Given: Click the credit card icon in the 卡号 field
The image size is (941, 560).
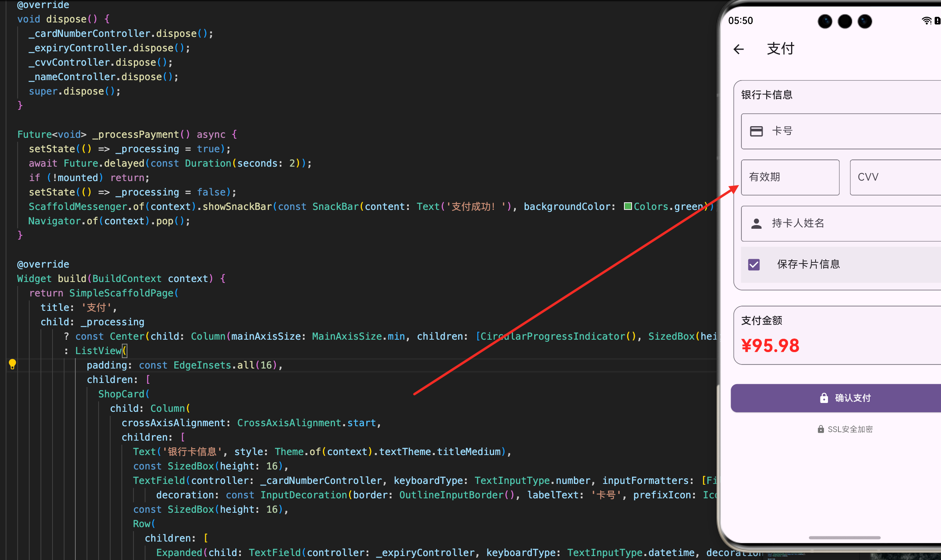Looking at the screenshot, I should (x=756, y=131).
